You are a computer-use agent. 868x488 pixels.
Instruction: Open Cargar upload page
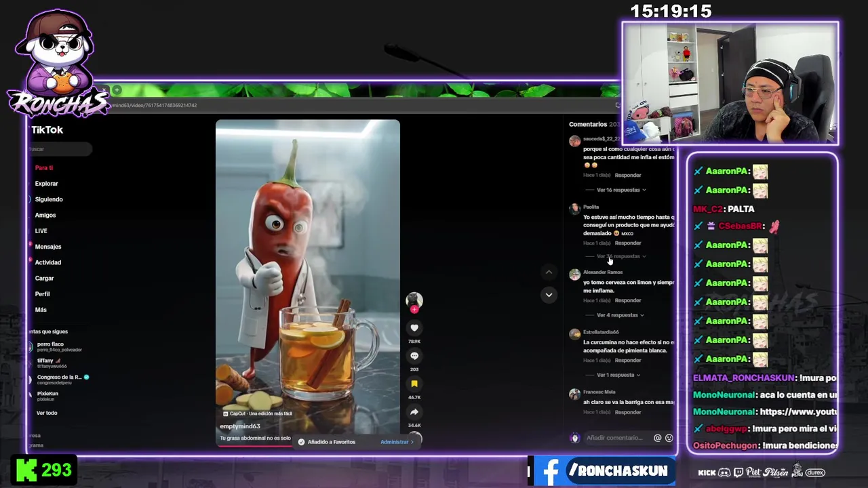pyautogui.click(x=44, y=278)
